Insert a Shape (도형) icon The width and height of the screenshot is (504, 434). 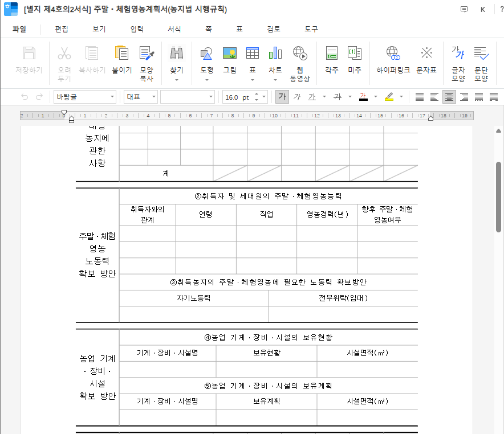coord(206,54)
